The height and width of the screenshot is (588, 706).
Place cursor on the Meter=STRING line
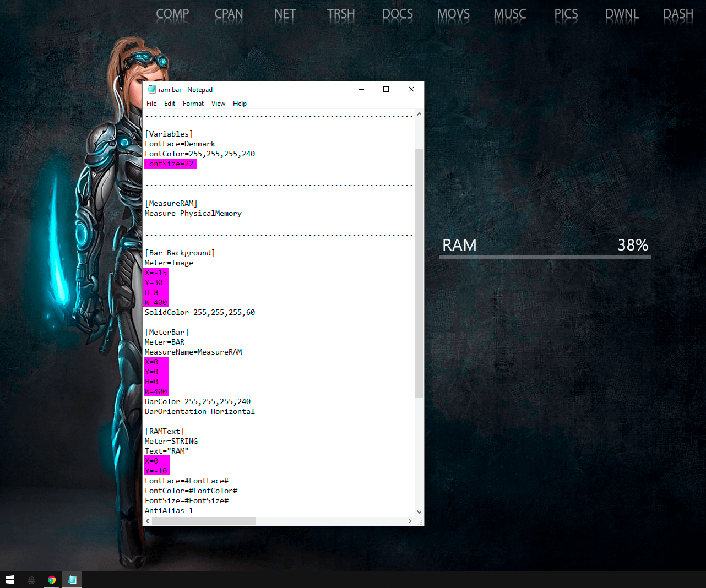click(x=171, y=442)
